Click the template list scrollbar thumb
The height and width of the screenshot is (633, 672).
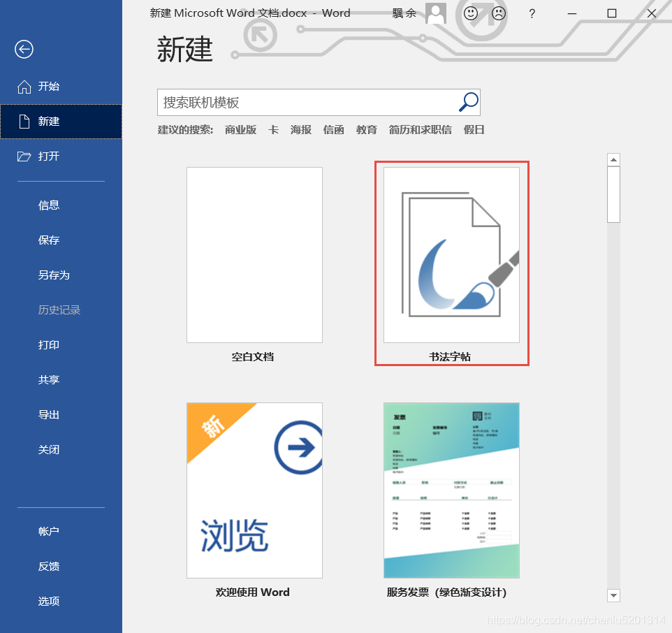(614, 195)
